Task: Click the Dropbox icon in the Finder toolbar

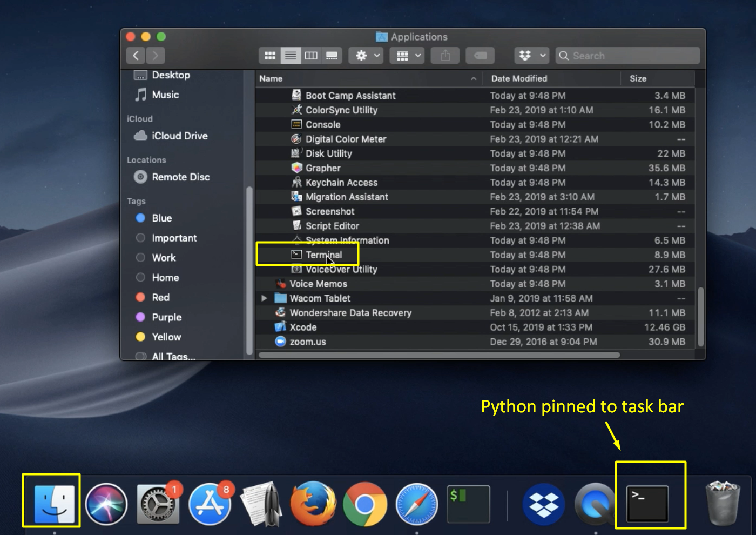Action: pos(526,55)
